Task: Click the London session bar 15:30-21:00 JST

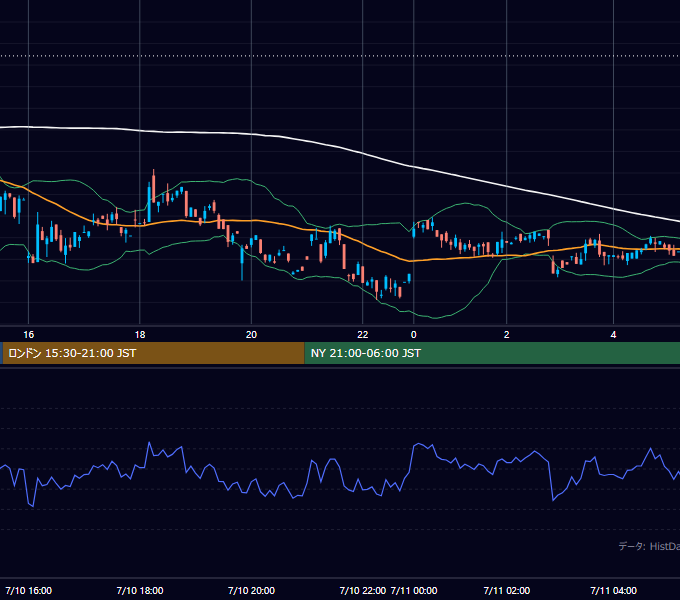Action: tap(154, 353)
